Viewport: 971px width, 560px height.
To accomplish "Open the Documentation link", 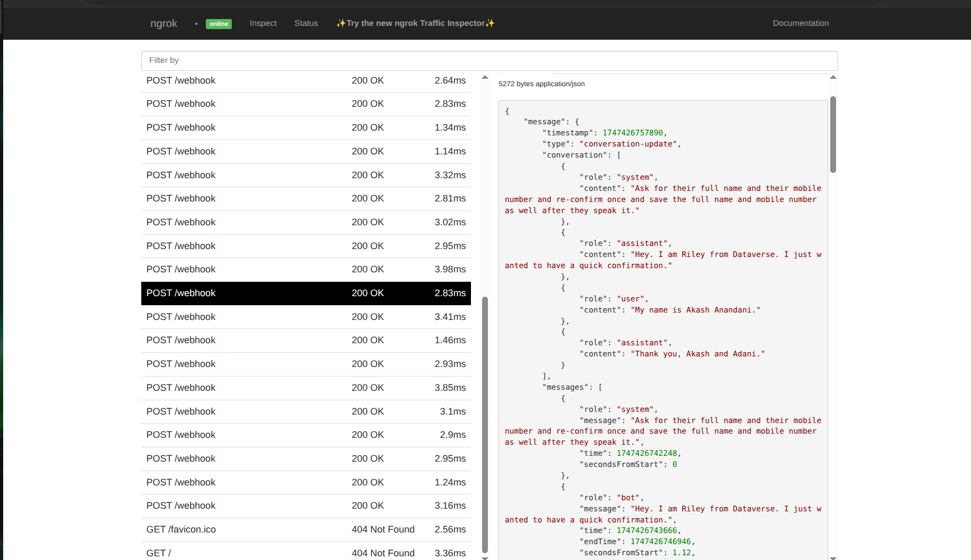I will (x=801, y=23).
